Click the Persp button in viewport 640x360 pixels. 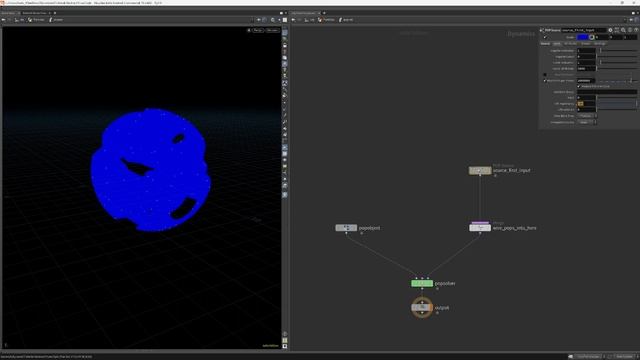click(x=258, y=30)
